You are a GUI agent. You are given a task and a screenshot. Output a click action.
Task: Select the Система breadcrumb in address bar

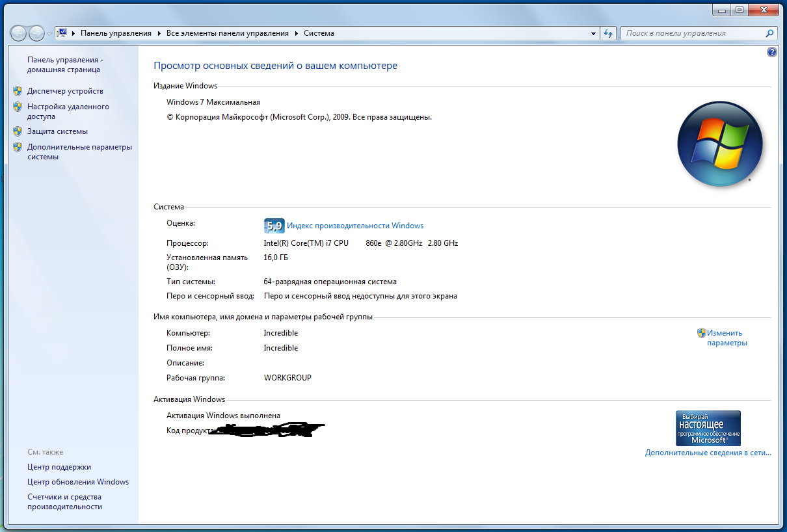tap(319, 33)
